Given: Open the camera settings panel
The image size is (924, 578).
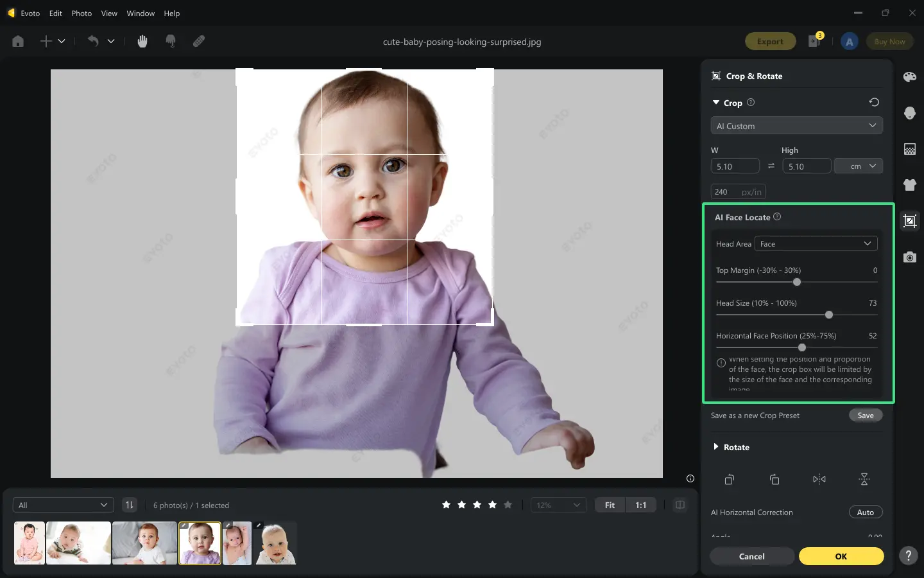Looking at the screenshot, I should coord(909,257).
